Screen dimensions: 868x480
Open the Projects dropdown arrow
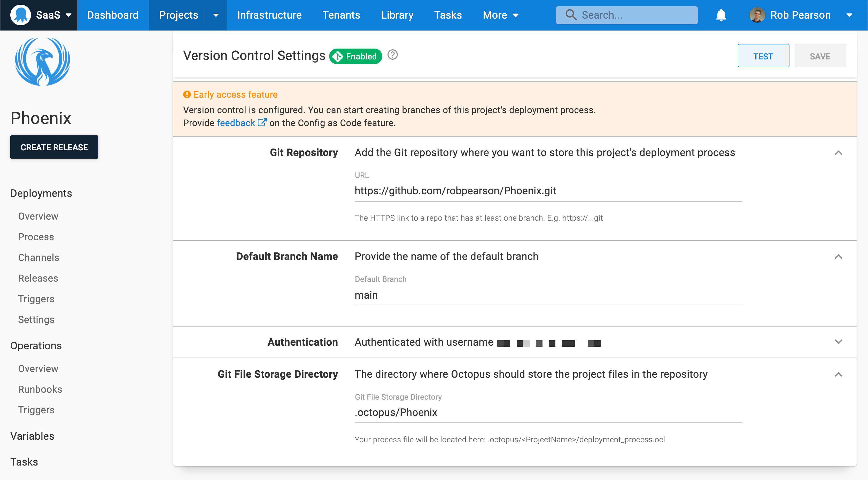point(216,15)
